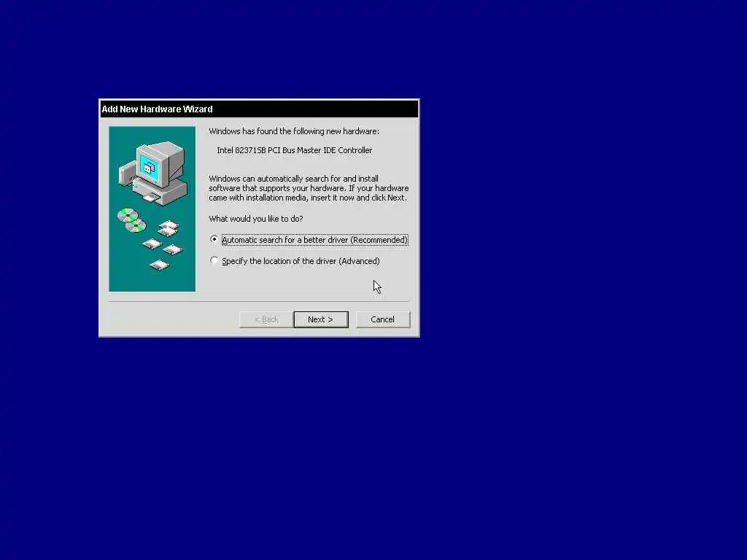Viewport: 747px width, 560px height.
Task: Click the disabled < Back button
Action: click(266, 319)
